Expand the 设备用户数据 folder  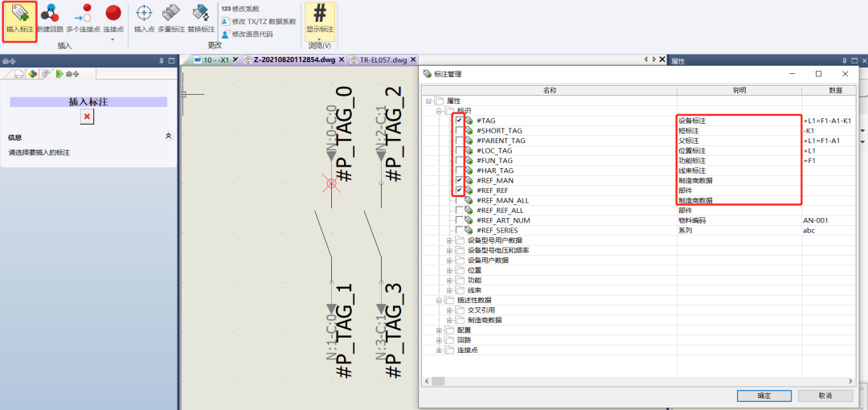click(x=449, y=260)
